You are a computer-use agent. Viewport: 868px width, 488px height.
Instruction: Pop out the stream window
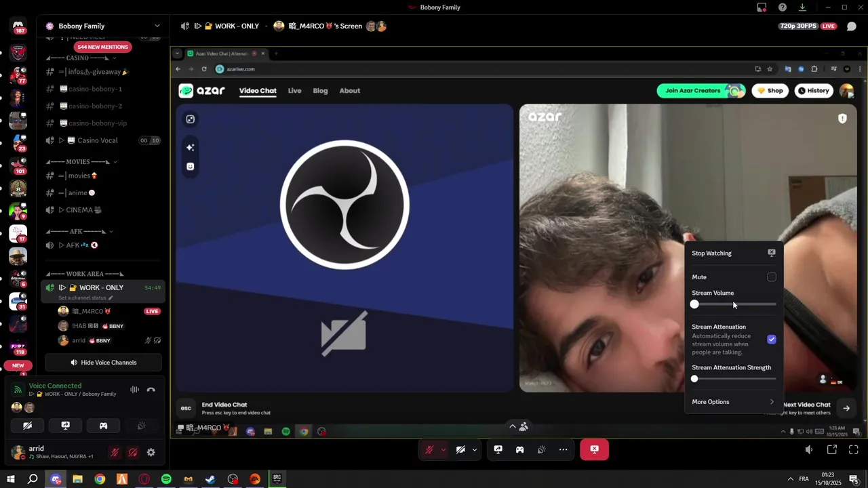(x=832, y=449)
